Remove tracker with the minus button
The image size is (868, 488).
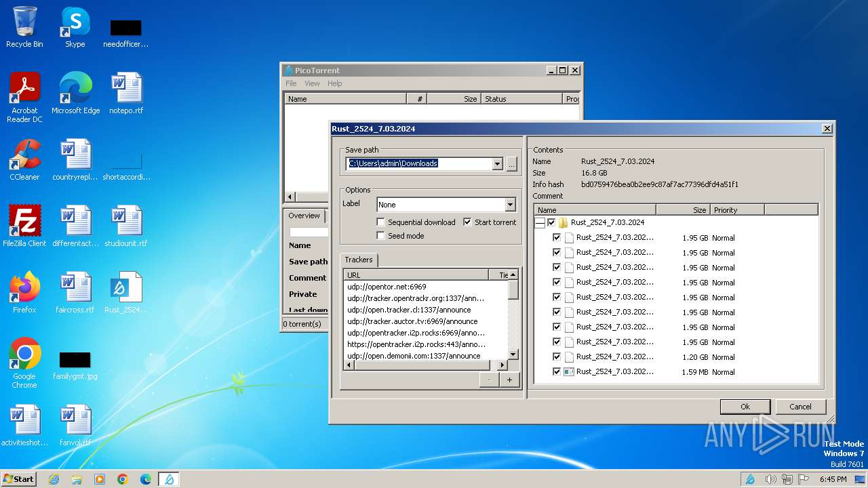click(489, 380)
